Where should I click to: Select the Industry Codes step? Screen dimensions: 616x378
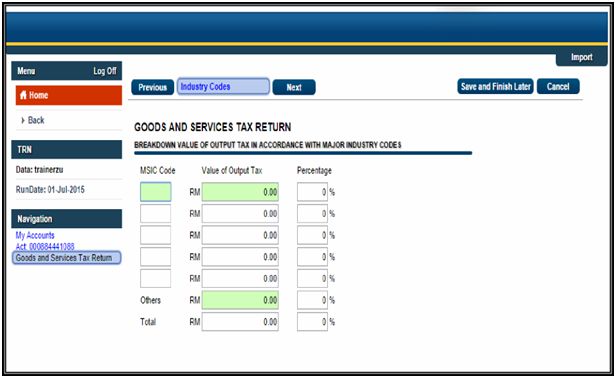point(223,86)
